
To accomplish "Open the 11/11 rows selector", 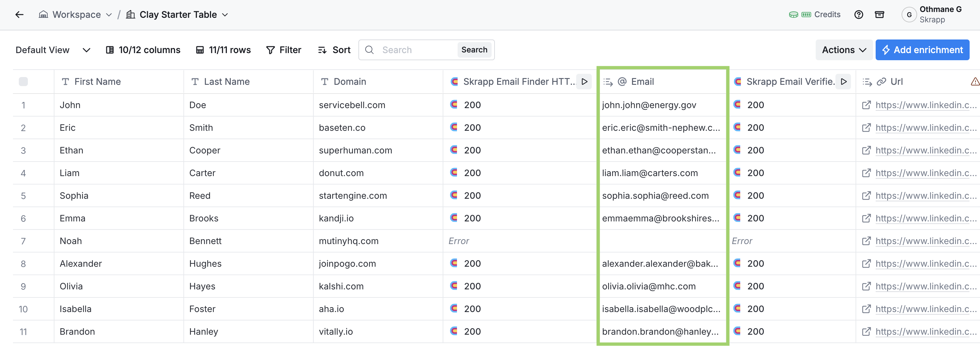I will 223,50.
